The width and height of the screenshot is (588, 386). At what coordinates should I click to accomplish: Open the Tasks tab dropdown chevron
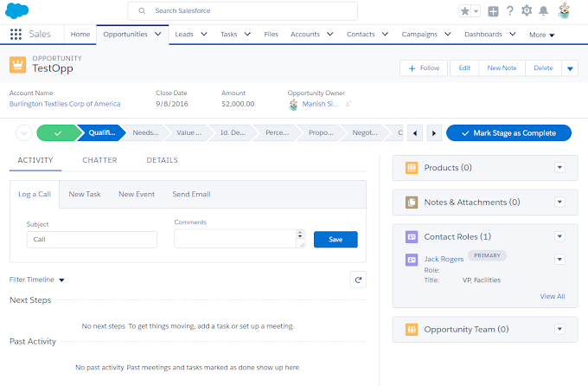[247, 34]
